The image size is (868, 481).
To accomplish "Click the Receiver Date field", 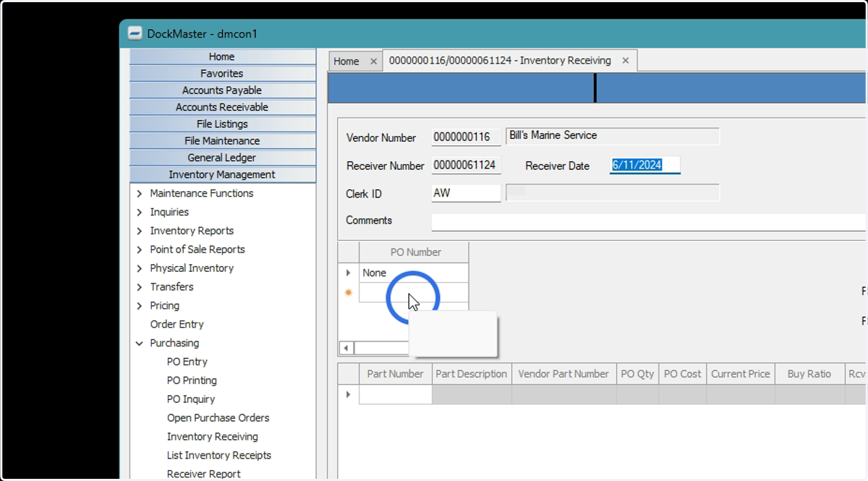I will pyautogui.click(x=645, y=166).
